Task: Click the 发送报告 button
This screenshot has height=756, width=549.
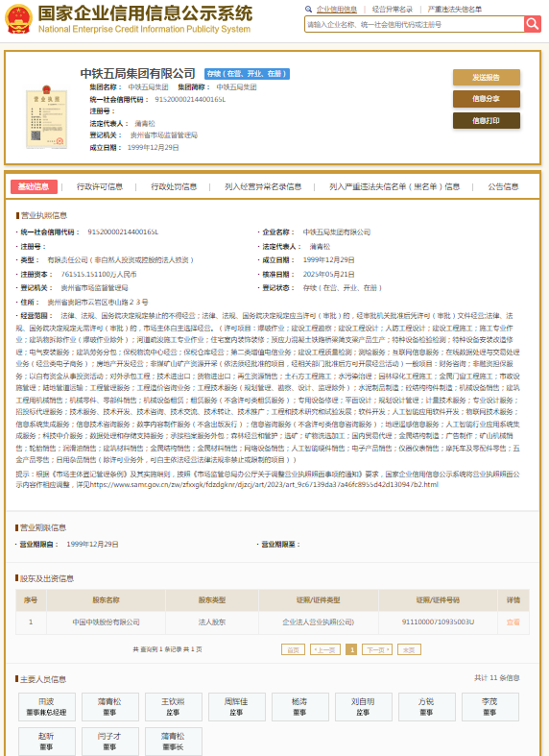Action: (x=487, y=77)
